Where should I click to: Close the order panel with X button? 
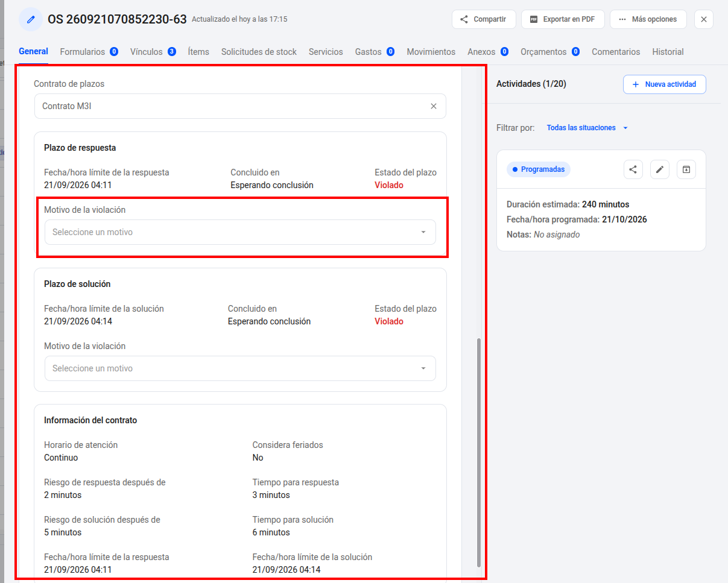(x=704, y=19)
